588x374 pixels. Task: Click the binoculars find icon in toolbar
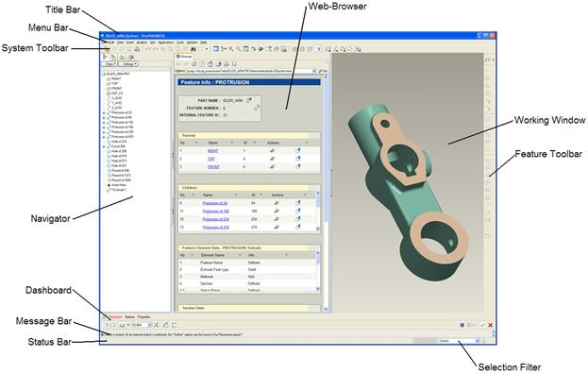pyautogui.click(x=193, y=49)
